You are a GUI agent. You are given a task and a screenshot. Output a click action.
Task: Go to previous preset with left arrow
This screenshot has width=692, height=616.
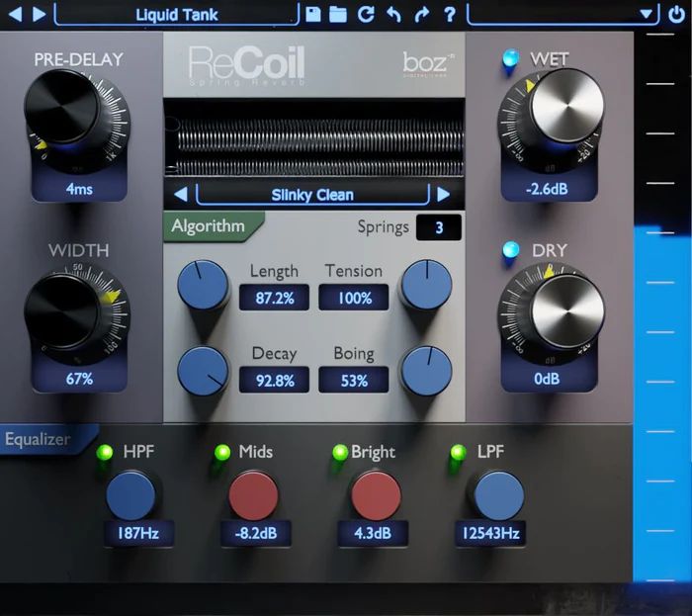pos(16,14)
